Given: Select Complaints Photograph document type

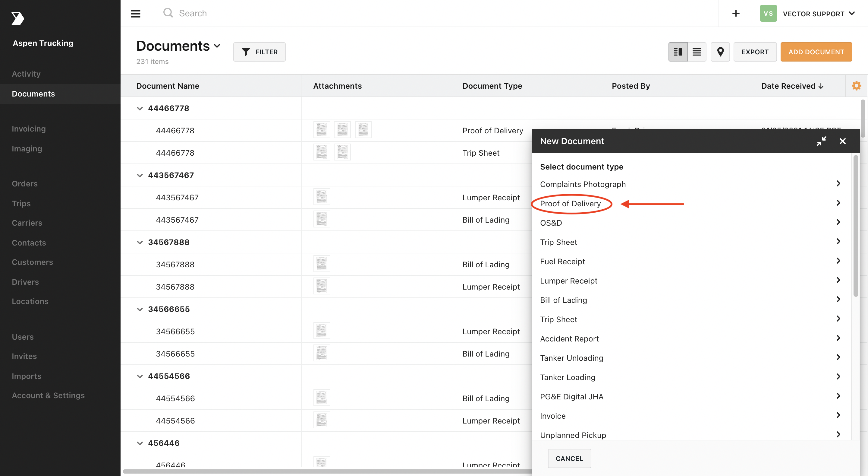Looking at the screenshot, I should [x=690, y=184].
